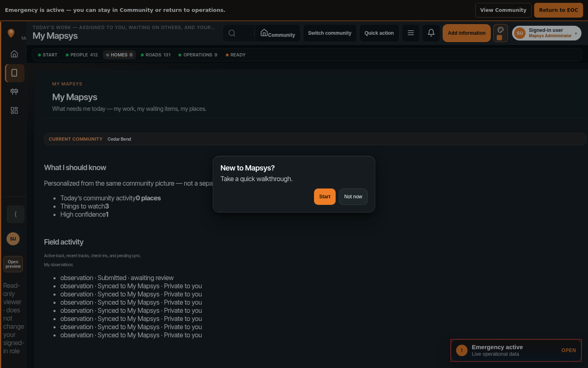Click the CURRENT COMMUNITY label
The image size is (588, 368).
pos(76,139)
